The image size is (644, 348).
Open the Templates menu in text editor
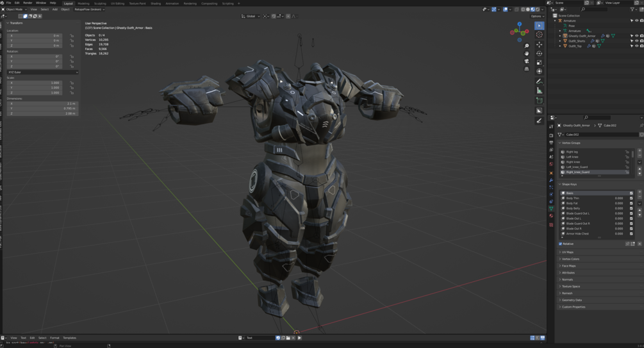pos(69,338)
